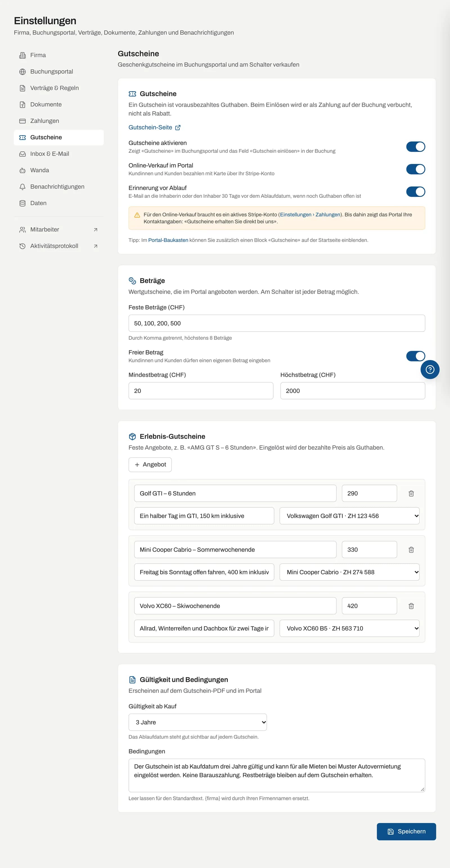Click the Speichern save button
Screen dimensions: 450x868
tap(406, 832)
